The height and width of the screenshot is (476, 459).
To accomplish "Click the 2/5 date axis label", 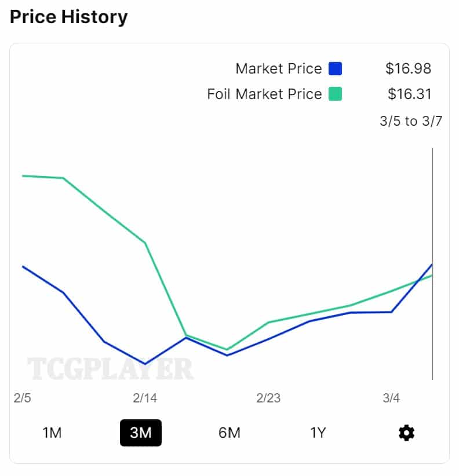I will 22,398.
